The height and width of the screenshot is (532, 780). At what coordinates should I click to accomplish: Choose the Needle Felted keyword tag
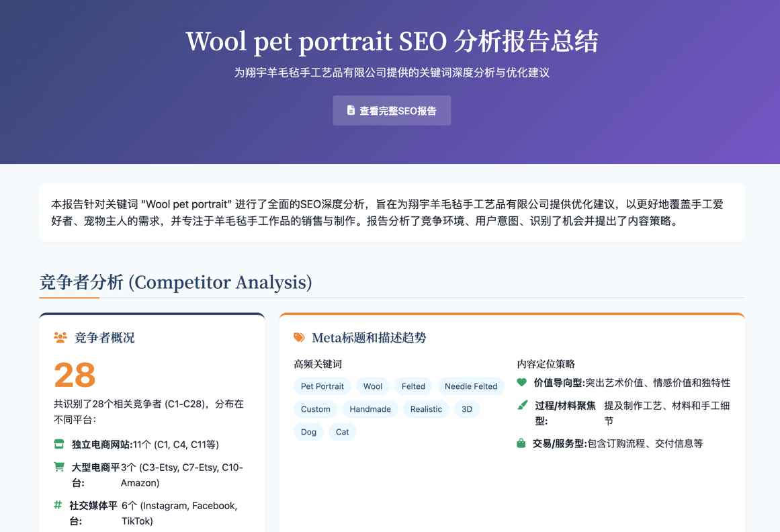pos(471,386)
